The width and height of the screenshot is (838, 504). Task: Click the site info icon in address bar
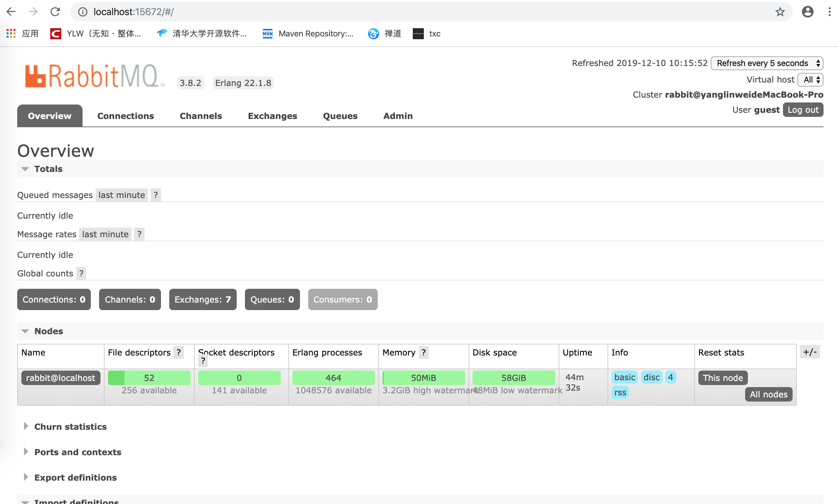click(x=83, y=12)
